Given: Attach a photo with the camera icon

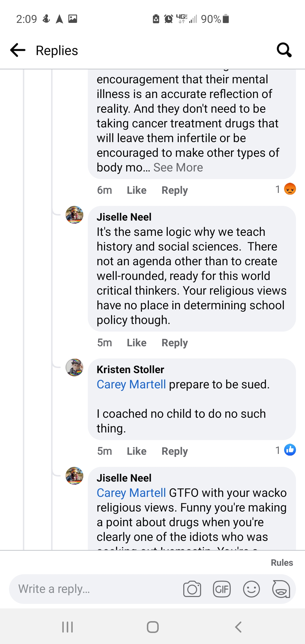Looking at the screenshot, I should [x=192, y=589].
